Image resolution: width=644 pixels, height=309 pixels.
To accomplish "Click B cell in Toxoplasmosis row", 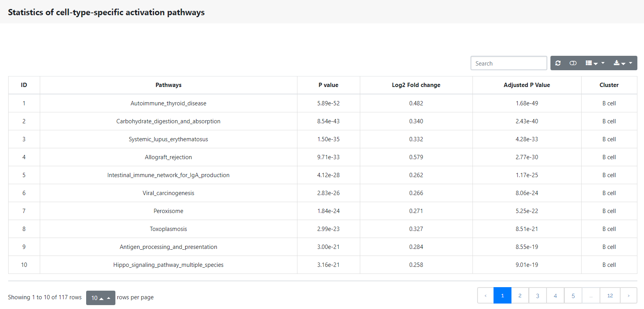I will coord(609,229).
